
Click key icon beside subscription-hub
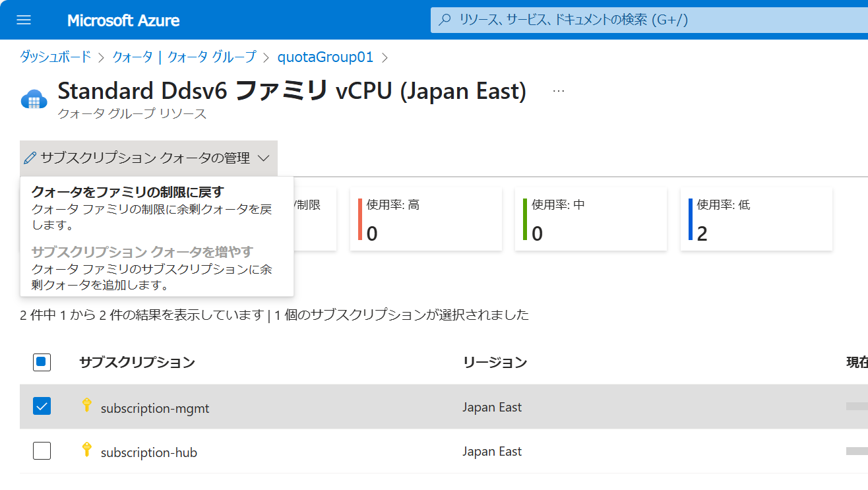(x=86, y=450)
